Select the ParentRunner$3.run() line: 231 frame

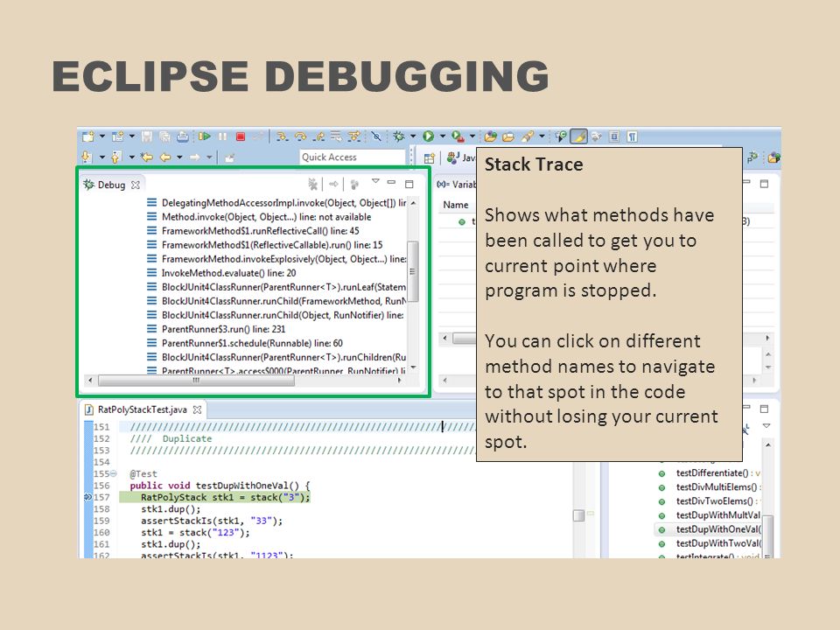[x=216, y=329]
